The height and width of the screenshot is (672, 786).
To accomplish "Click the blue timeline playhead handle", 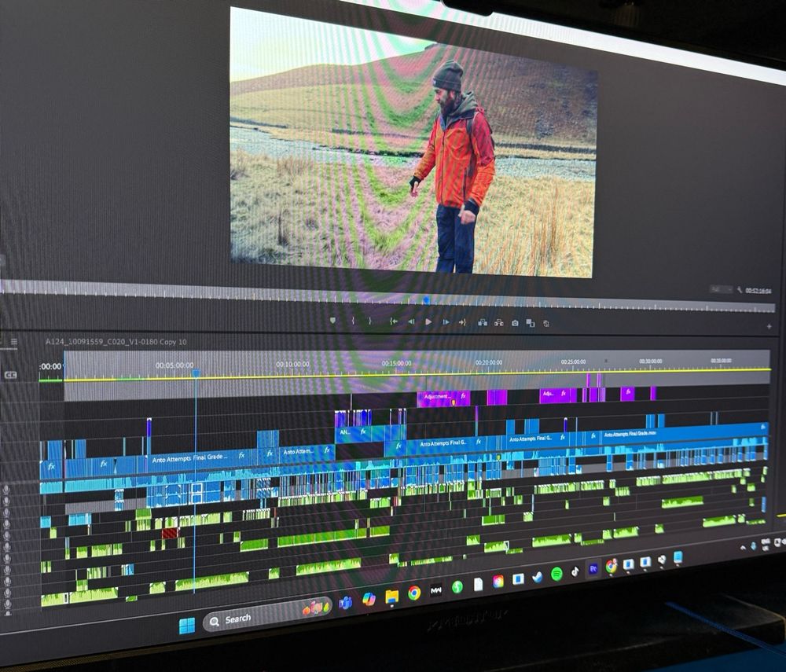I will tap(196, 373).
